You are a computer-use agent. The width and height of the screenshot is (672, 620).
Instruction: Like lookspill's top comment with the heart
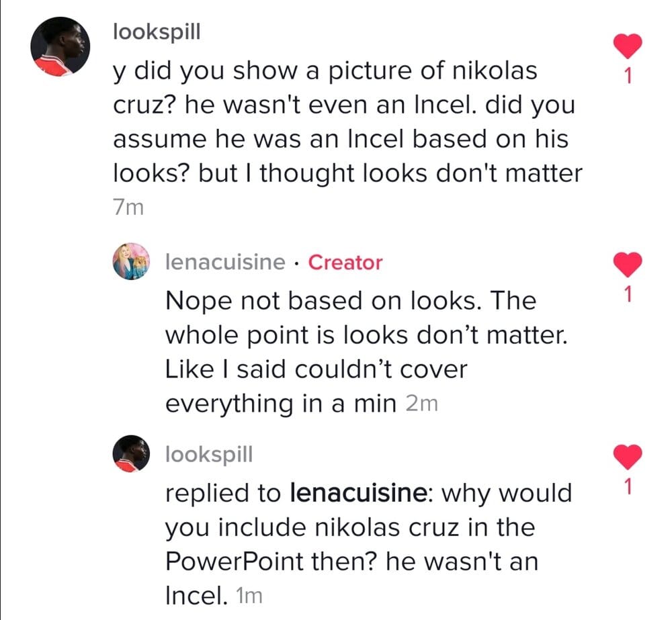[x=629, y=46]
